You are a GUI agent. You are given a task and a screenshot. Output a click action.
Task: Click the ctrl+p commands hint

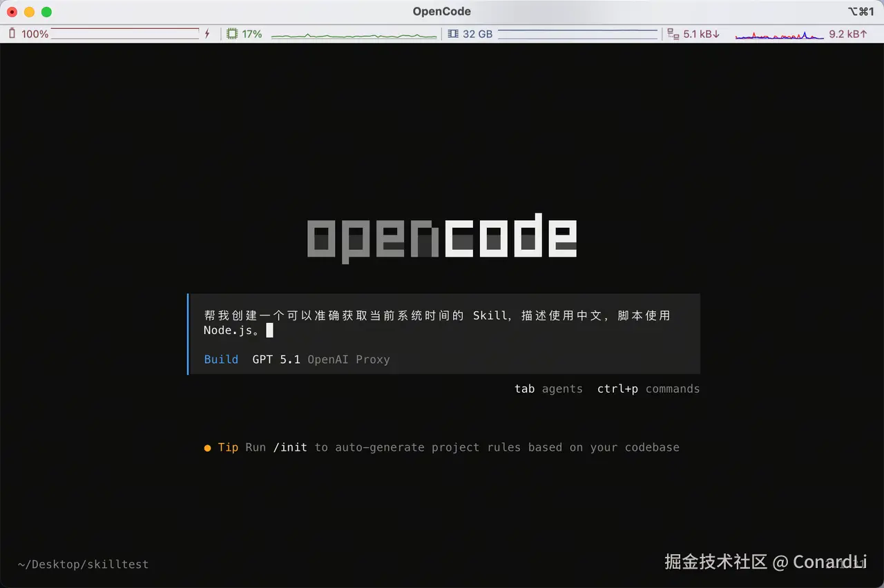pos(648,389)
